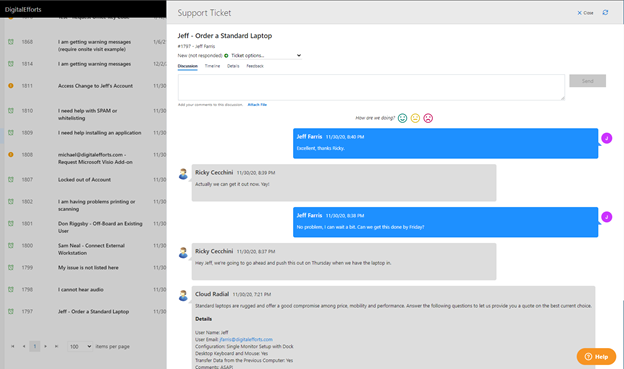
Task: Click status icon for ticket 1802
Action: pos(11,201)
